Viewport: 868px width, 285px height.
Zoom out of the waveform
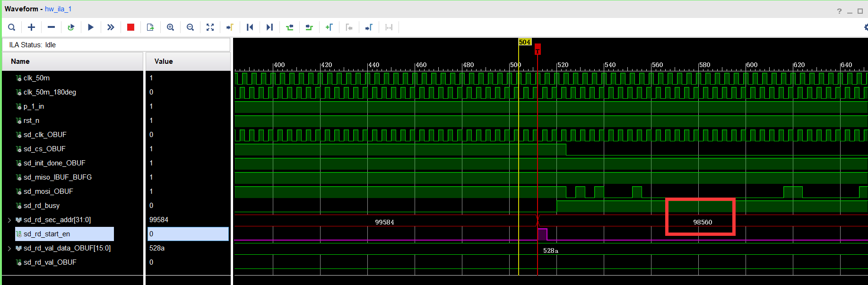[x=190, y=27]
